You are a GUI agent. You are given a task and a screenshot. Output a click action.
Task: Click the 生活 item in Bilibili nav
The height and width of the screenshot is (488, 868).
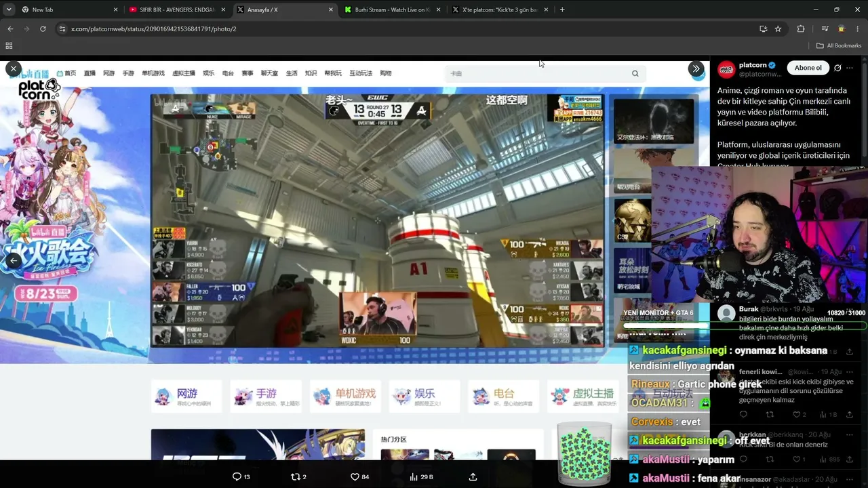(x=292, y=73)
